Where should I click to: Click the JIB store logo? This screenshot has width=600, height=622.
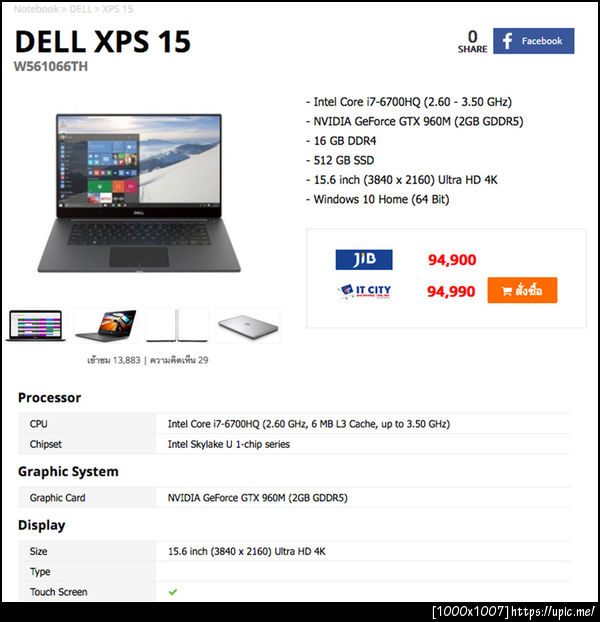[364, 260]
